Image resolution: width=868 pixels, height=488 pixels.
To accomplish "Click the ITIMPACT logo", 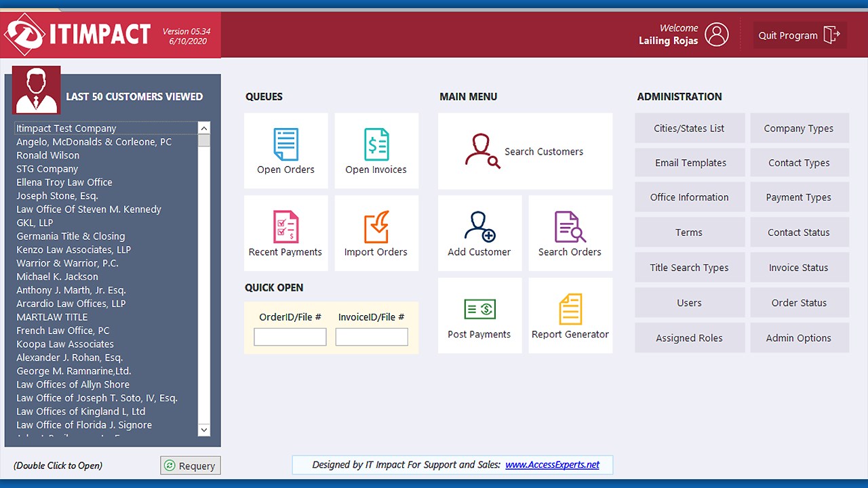I will [x=78, y=35].
